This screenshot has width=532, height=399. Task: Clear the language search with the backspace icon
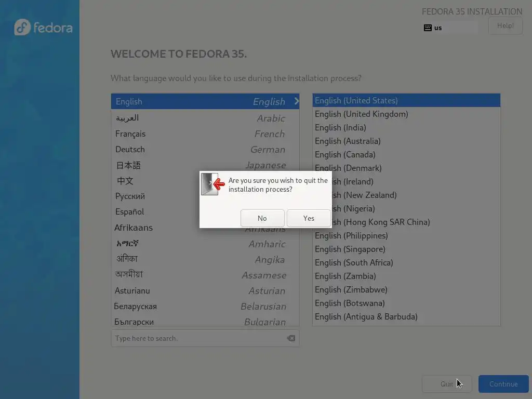[x=291, y=338]
